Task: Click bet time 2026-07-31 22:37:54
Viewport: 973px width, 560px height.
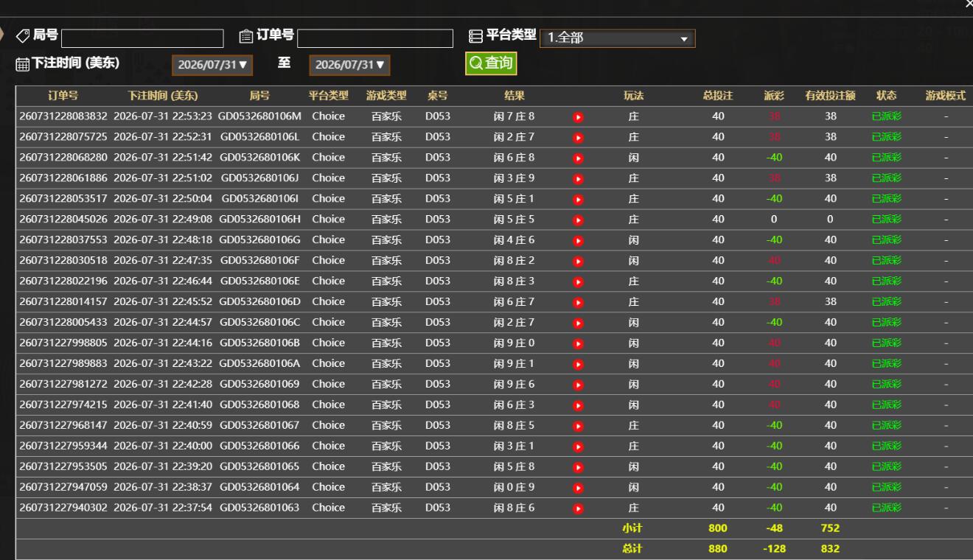Action: coord(163,508)
